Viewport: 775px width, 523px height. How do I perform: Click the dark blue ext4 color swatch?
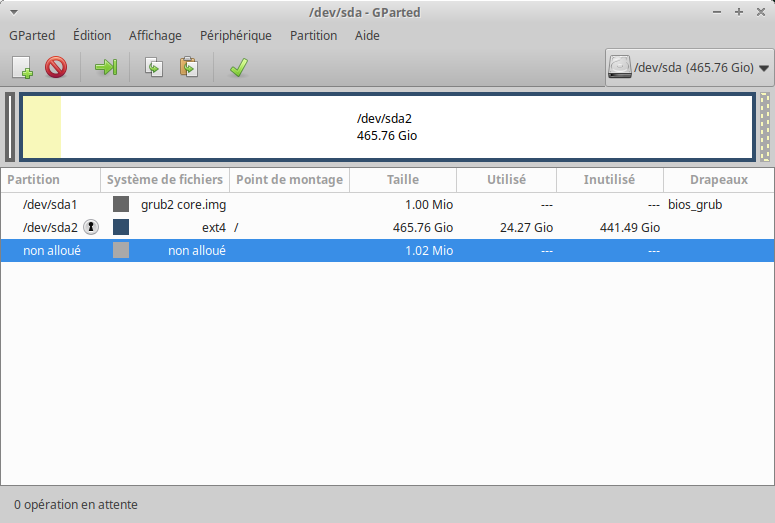tap(121, 227)
